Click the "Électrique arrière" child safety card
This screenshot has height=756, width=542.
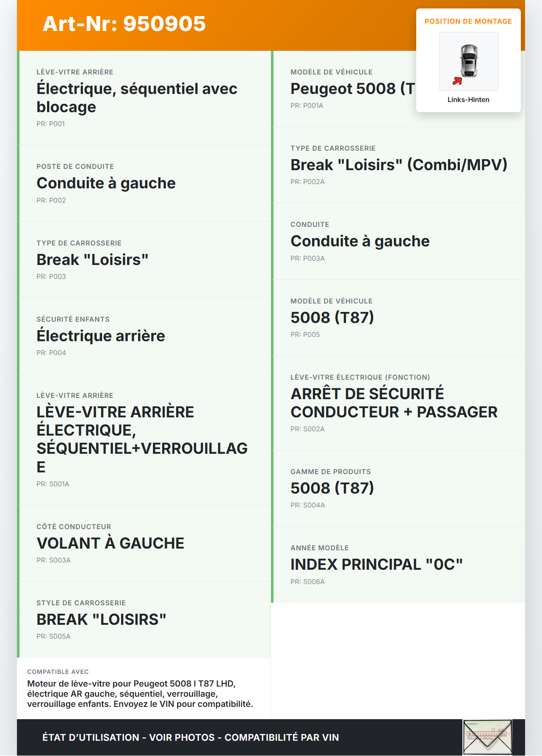[x=144, y=336]
